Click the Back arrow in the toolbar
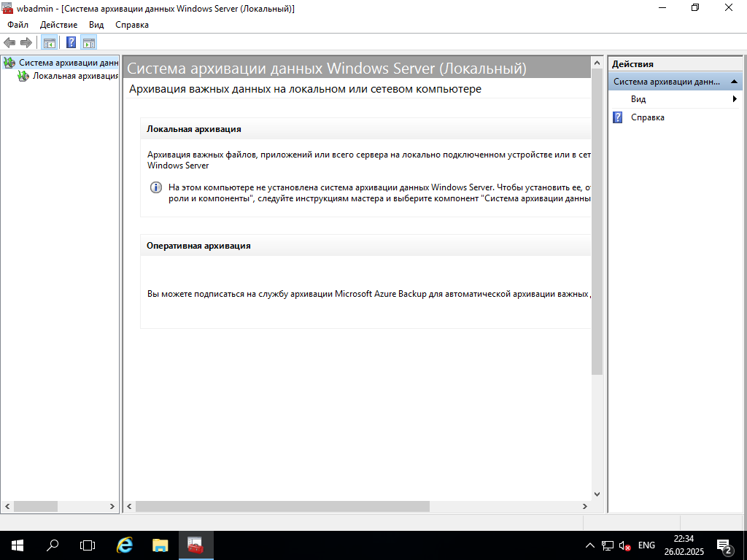747x560 pixels. point(9,42)
